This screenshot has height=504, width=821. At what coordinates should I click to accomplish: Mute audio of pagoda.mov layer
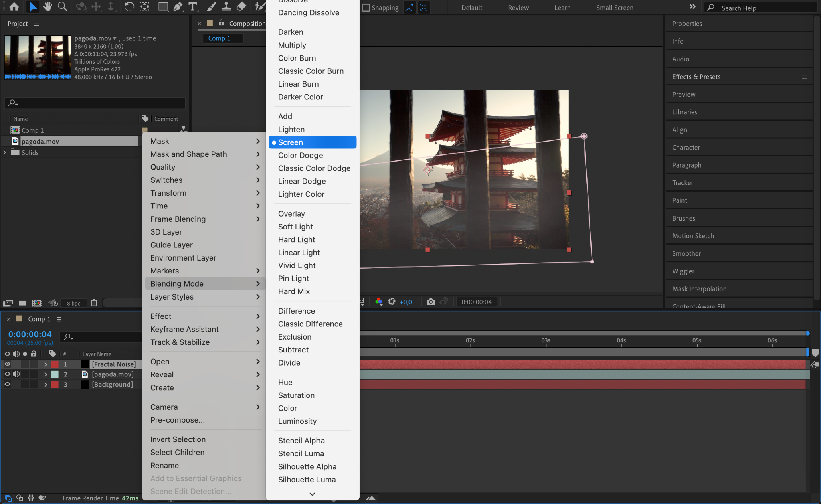(16, 374)
